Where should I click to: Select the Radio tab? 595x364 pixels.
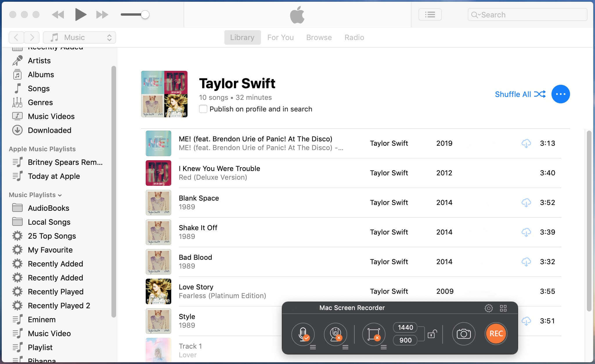pyautogui.click(x=354, y=37)
